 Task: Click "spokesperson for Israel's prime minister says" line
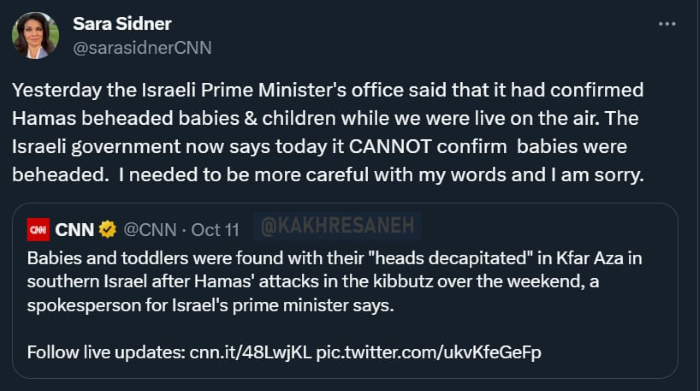coord(210,306)
